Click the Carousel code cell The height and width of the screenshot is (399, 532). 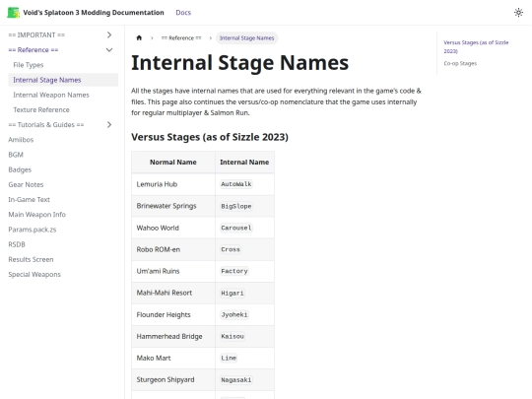pos(236,228)
